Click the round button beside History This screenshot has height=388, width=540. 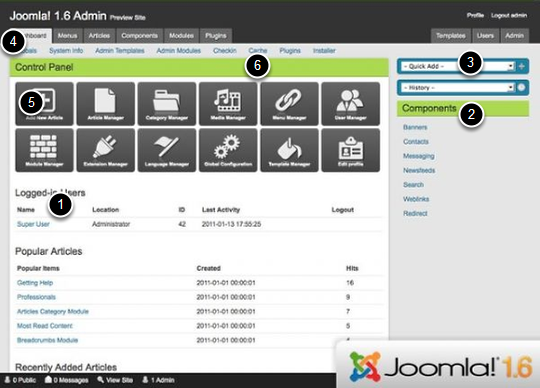coord(522,87)
